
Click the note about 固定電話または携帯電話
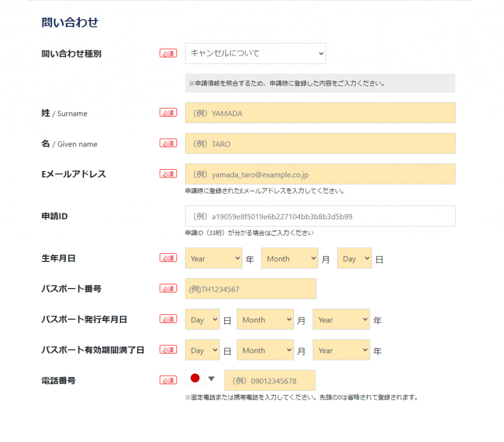[x=303, y=397]
